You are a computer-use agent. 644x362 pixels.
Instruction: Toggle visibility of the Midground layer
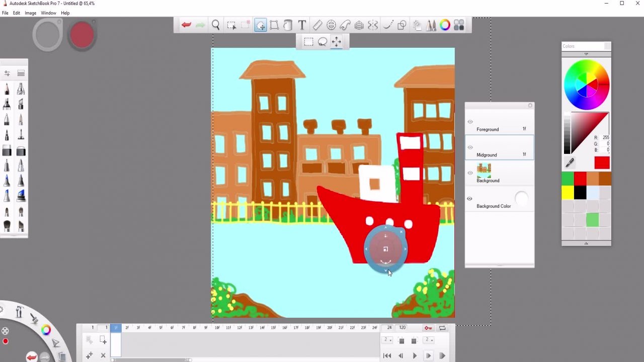click(470, 147)
